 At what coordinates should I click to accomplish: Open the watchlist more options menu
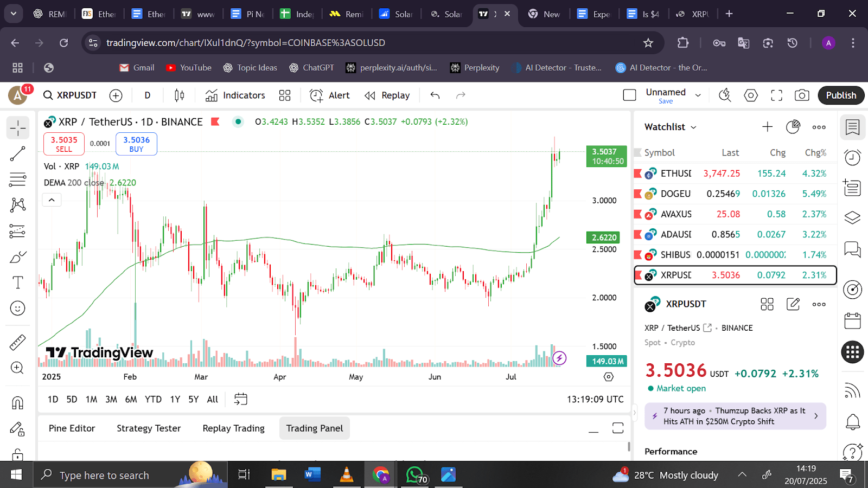[x=819, y=127]
